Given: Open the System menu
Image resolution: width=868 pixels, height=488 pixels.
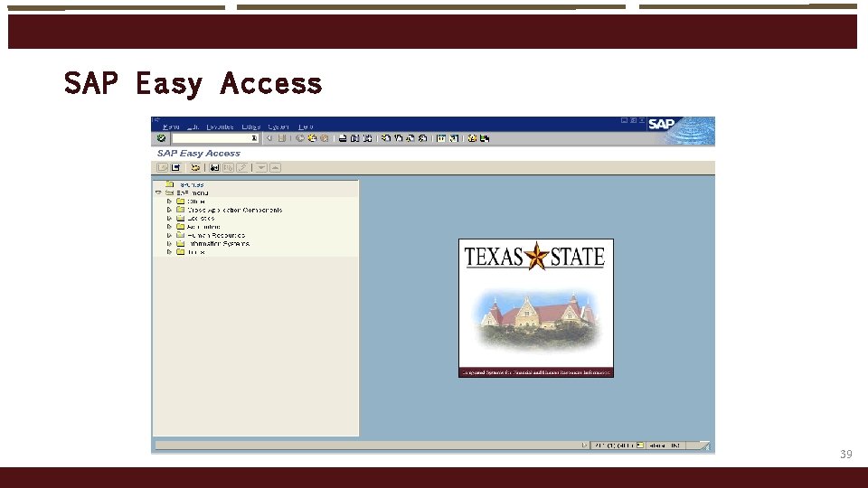Looking at the screenshot, I should click(278, 127).
